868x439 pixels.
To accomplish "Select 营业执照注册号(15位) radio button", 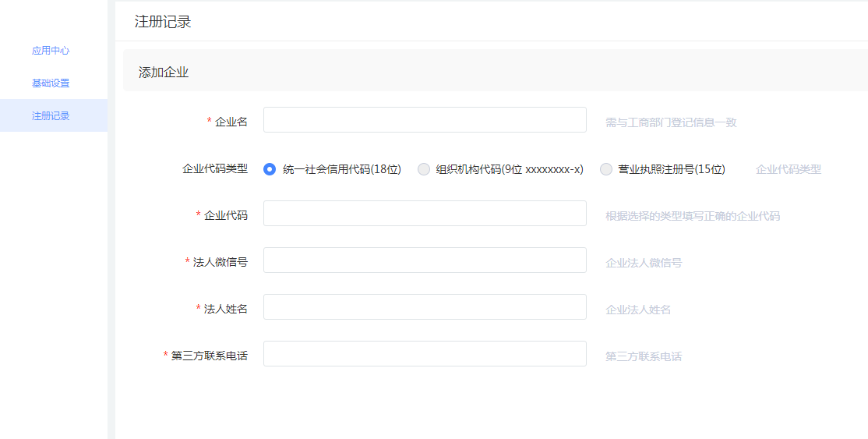I will pyautogui.click(x=606, y=169).
